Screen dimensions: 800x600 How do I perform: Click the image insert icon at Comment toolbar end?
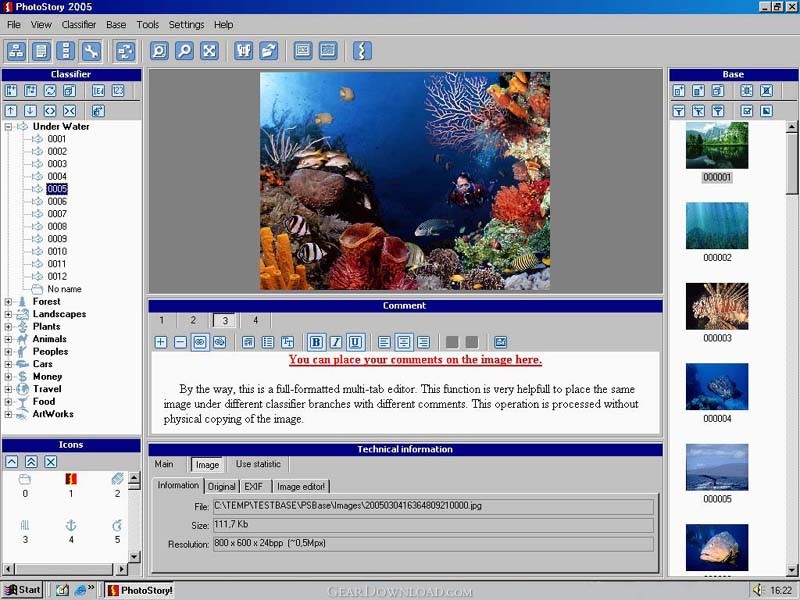501,342
